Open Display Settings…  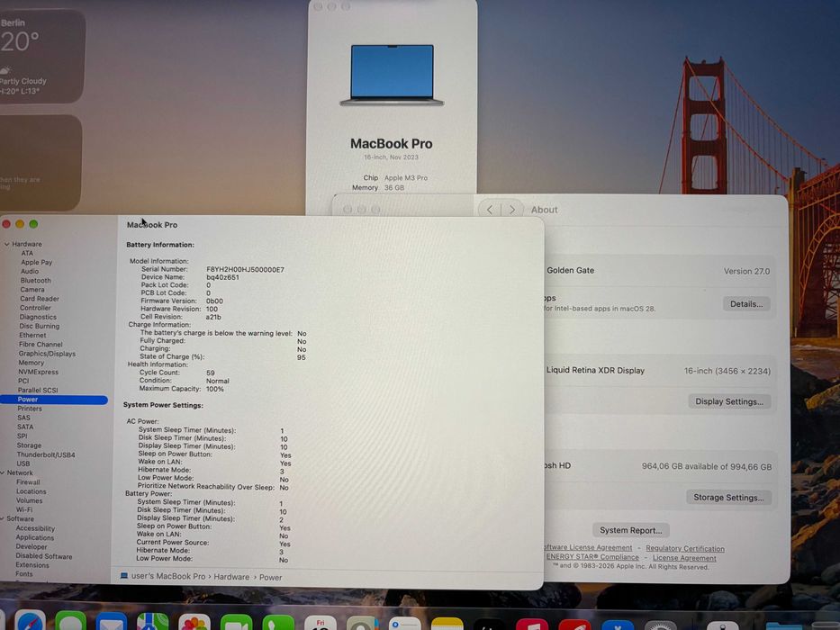point(729,401)
